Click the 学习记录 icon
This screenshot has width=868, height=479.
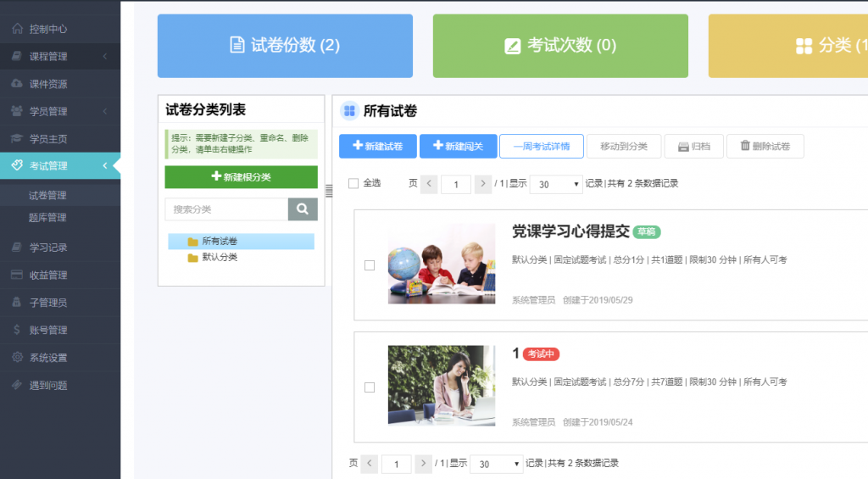click(17, 247)
